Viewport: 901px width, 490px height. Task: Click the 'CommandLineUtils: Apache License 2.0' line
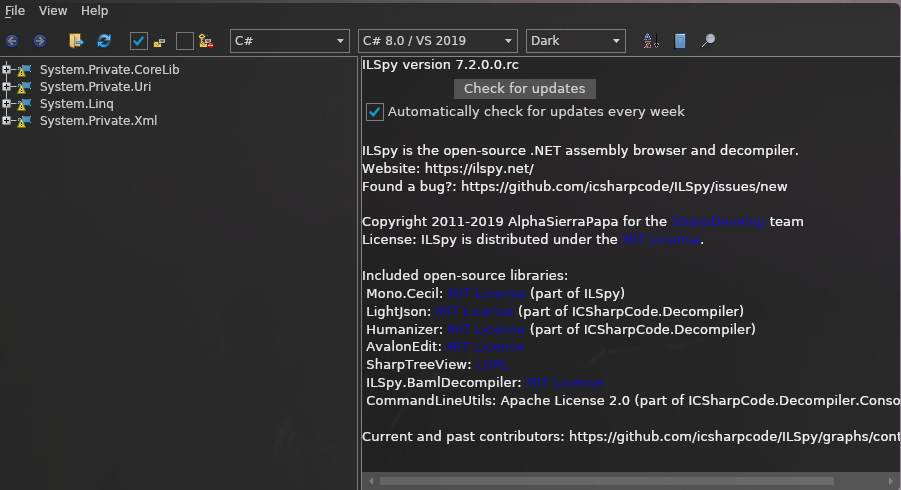[633, 401]
